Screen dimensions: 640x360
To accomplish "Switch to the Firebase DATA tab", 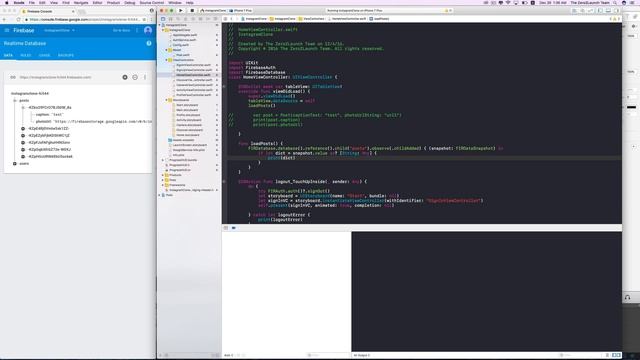I will point(8,55).
